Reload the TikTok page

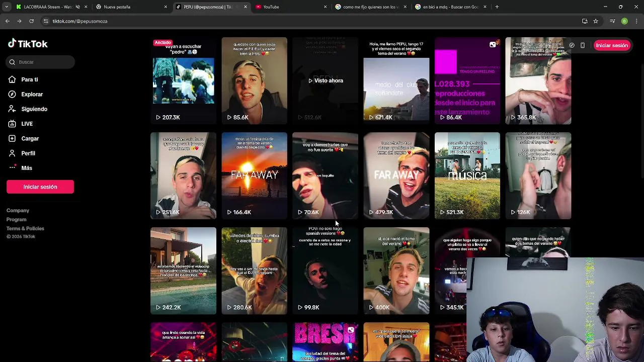31,21
